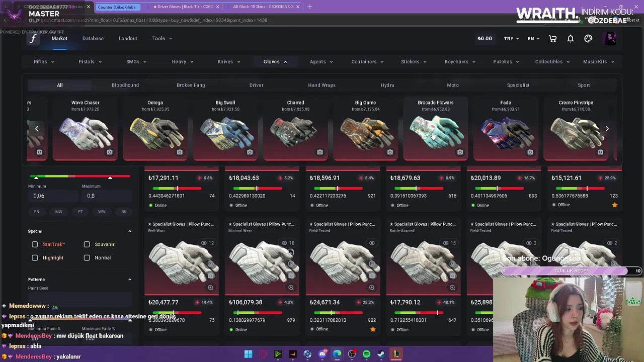Select the Bloodhound glove type
This screenshot has height=362, width=644.
click(x=125, y=85)
